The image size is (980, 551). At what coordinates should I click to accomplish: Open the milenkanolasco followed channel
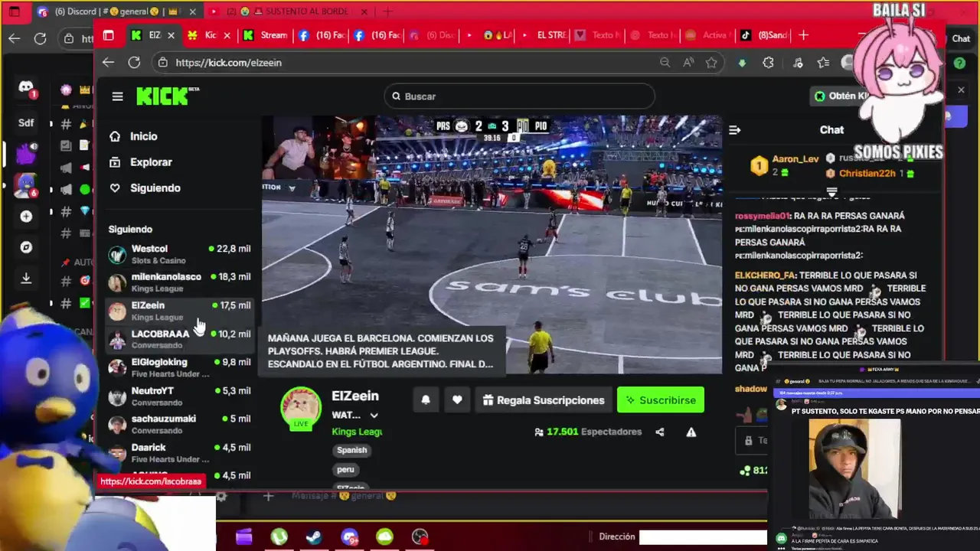180,282
